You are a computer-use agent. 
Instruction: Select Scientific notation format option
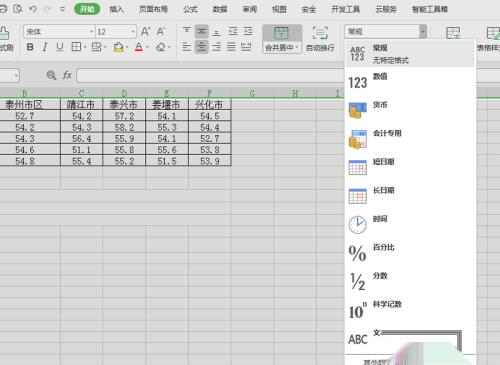point(410,309)
